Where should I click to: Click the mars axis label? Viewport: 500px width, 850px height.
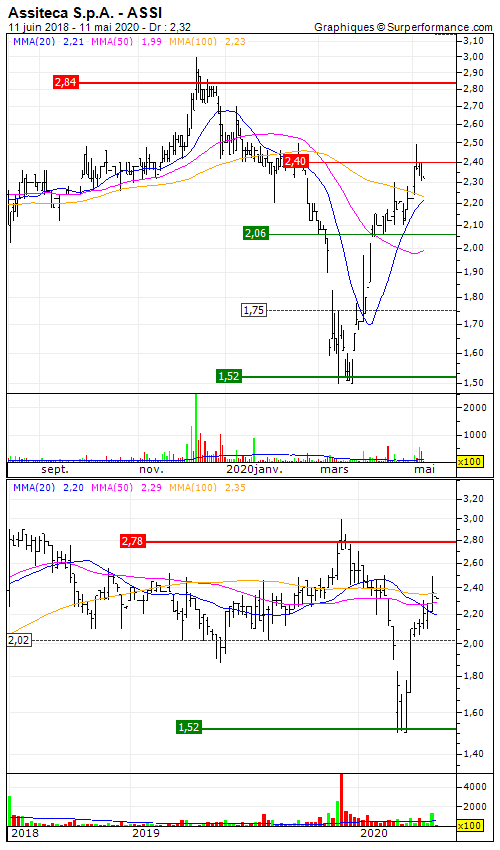[x=334, y=469]
